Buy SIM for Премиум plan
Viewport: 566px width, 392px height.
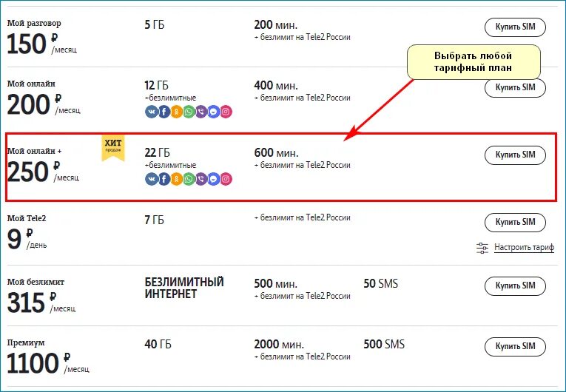point(515,347)
